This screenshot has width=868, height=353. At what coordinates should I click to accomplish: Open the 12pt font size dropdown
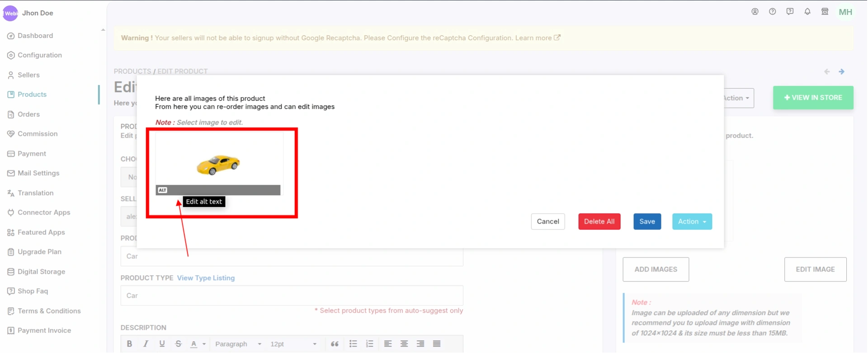tap(293, 344)
